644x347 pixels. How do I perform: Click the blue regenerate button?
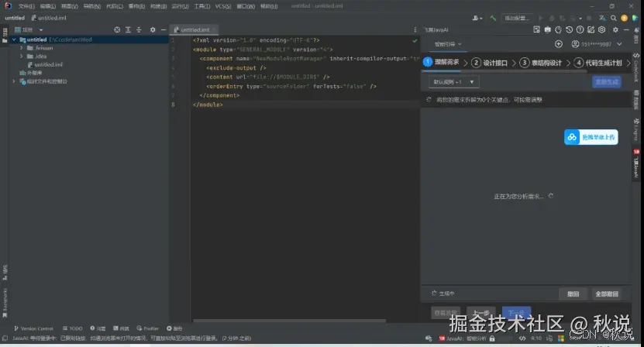tap(607, 82)
